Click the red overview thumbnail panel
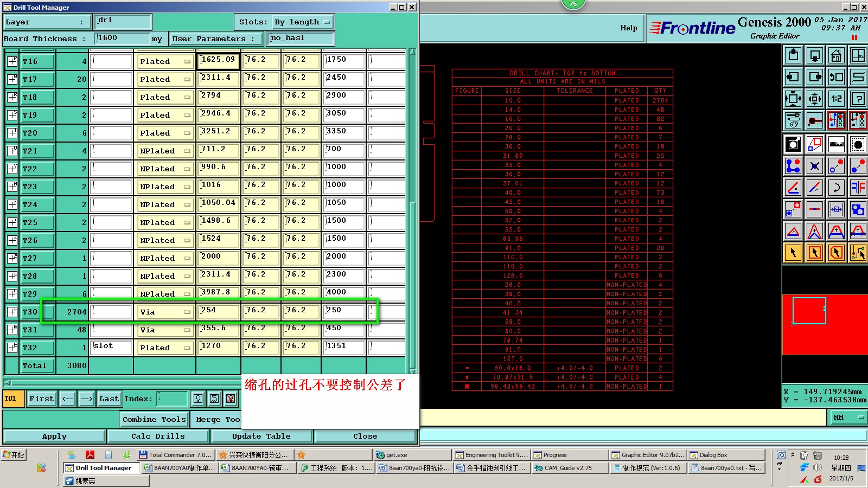 pos(825,325)
